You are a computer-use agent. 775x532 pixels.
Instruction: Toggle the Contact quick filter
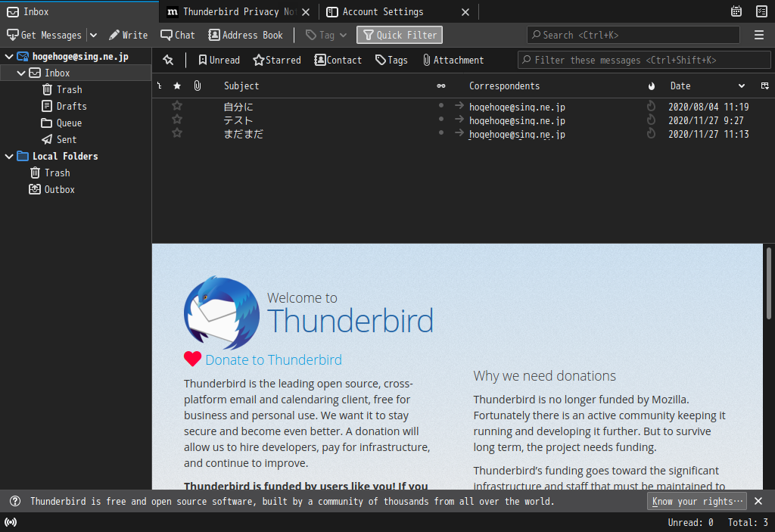pos(338,61)
